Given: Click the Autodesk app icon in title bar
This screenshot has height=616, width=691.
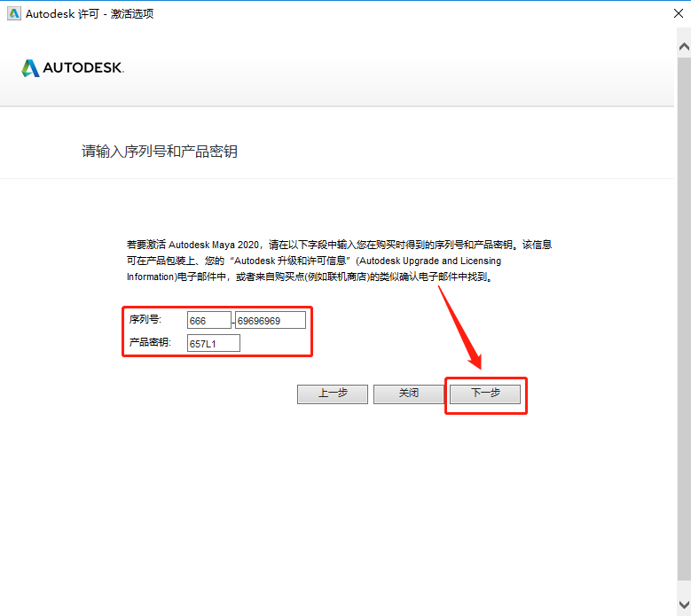Looking at the screenshot, I should pyautogui.click(x=14, y=13).
